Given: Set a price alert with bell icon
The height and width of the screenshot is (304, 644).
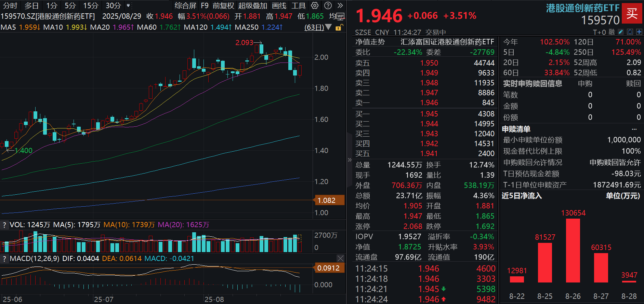Looking at the screenshot, I should pyautogui.click(x=630, y=32).
